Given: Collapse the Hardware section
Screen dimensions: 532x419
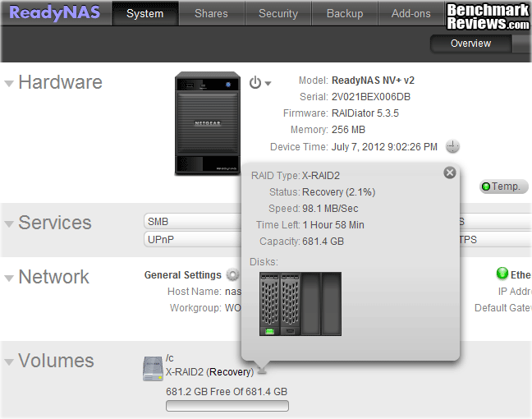Looking at the screenshot, I should 9,84.
